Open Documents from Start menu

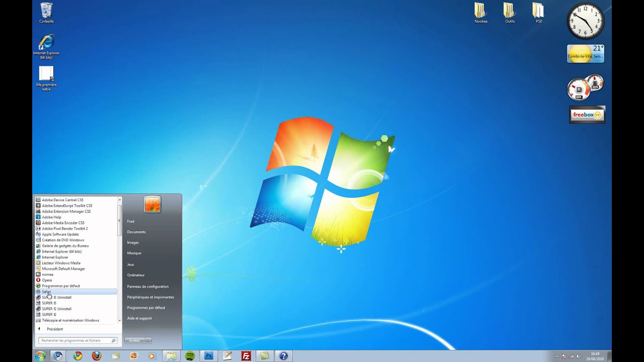click(x=136, y=232)
